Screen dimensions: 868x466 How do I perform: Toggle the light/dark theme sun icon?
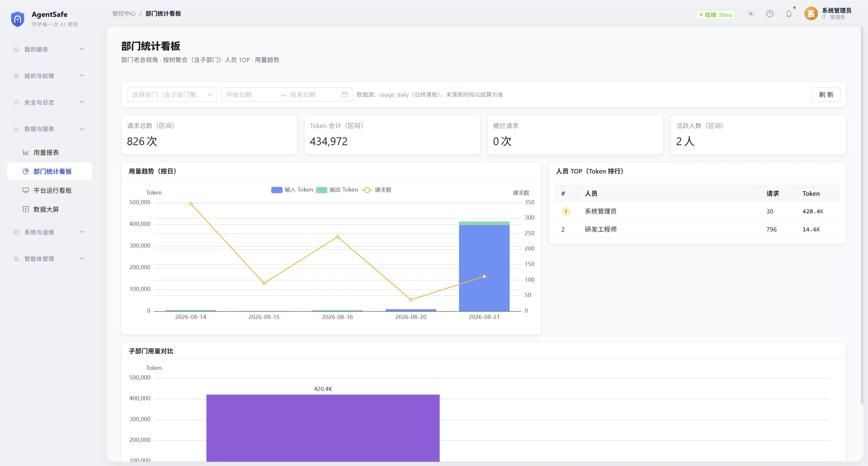pos(751,14)
